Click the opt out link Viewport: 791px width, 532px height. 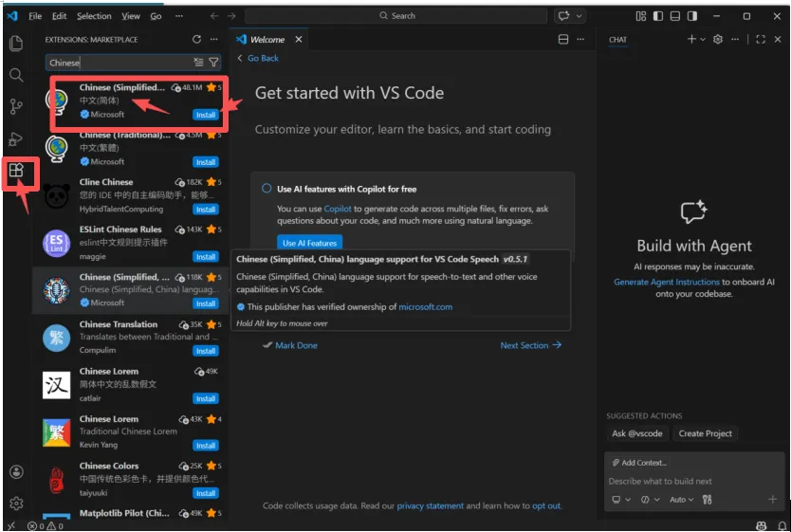coord(546,505)
